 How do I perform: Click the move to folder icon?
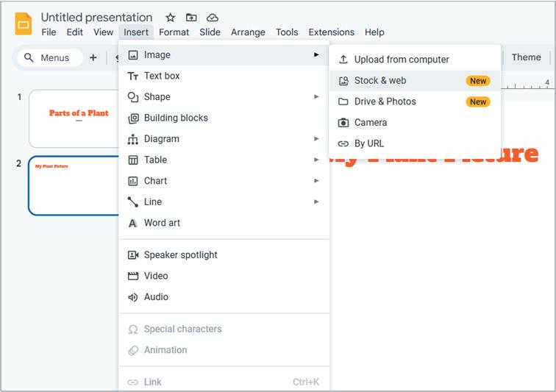point(191,18)
